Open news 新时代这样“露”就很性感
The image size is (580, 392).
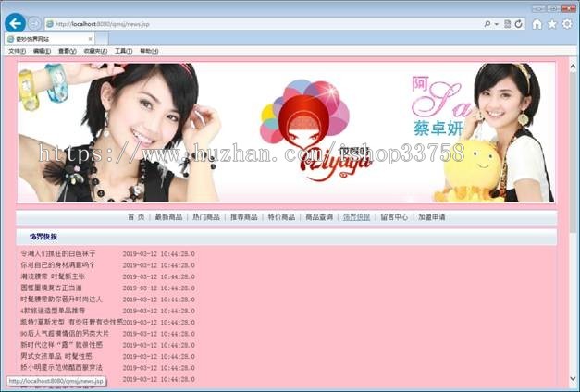point(61,345)
